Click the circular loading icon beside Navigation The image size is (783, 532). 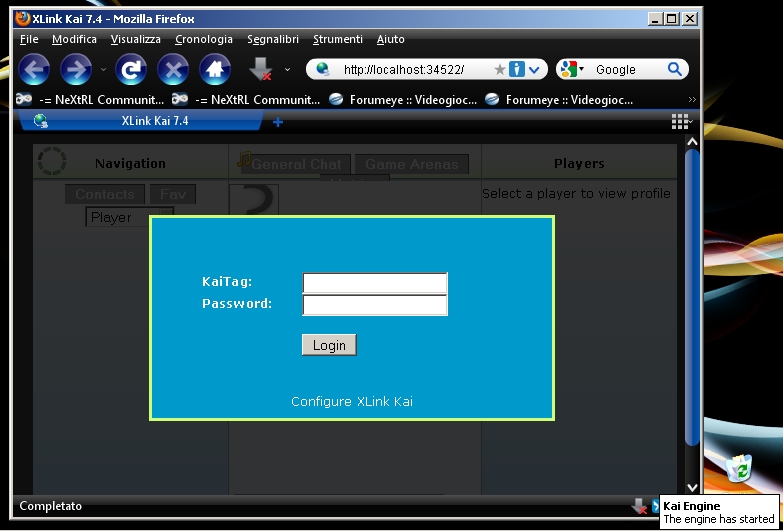tap(52, 161)
